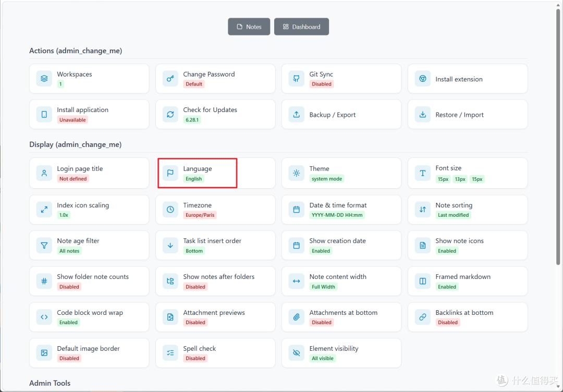Click the flag icon for Language
Viewport: 563px width, 392px height.
click(170, 173)
